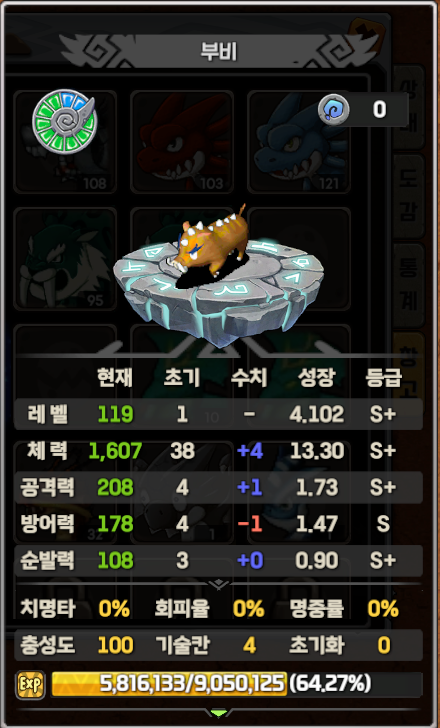Screen dimensions: 440x728
Task: Click the 초기화 count value
Action: pos(384,645)
